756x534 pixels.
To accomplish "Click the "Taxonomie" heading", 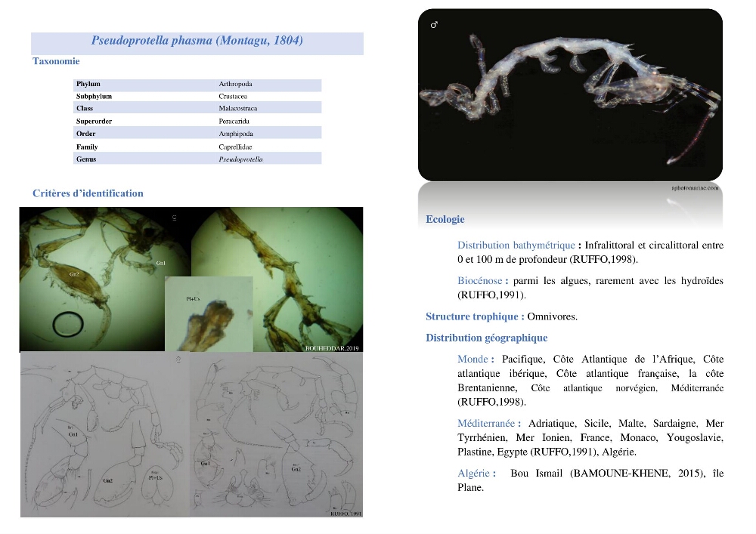I will 56,61.
